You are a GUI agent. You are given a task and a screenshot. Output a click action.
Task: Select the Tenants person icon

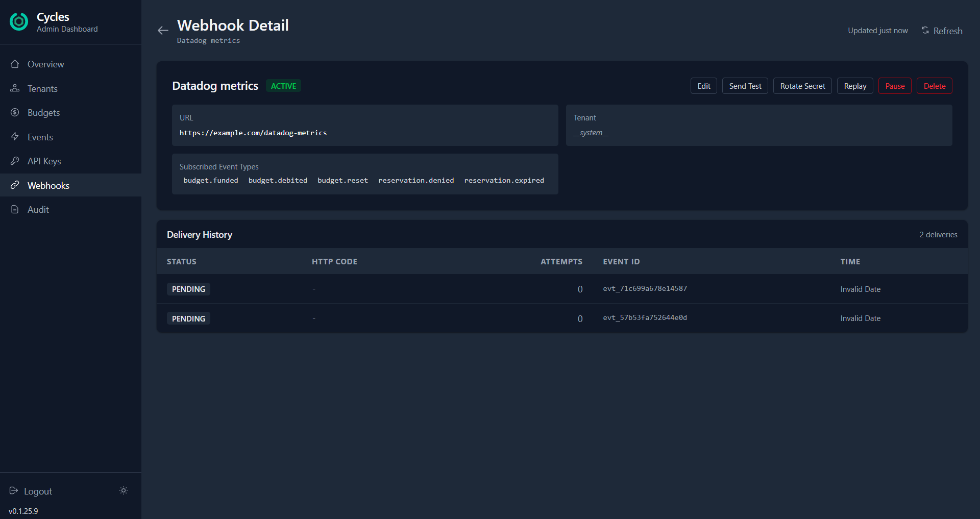[15, 88]
